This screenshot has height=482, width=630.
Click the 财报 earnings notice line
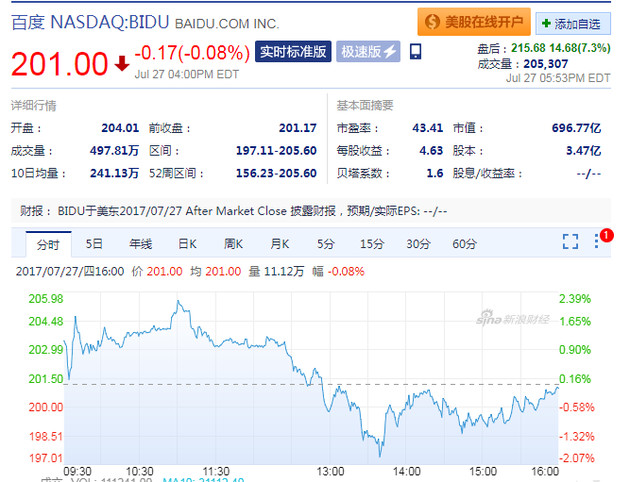311,211
